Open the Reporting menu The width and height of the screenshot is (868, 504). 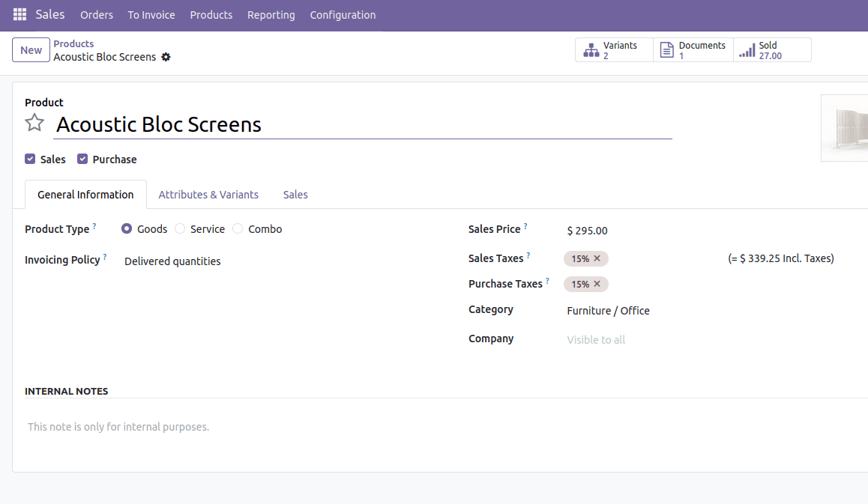[x=271, y=15]
